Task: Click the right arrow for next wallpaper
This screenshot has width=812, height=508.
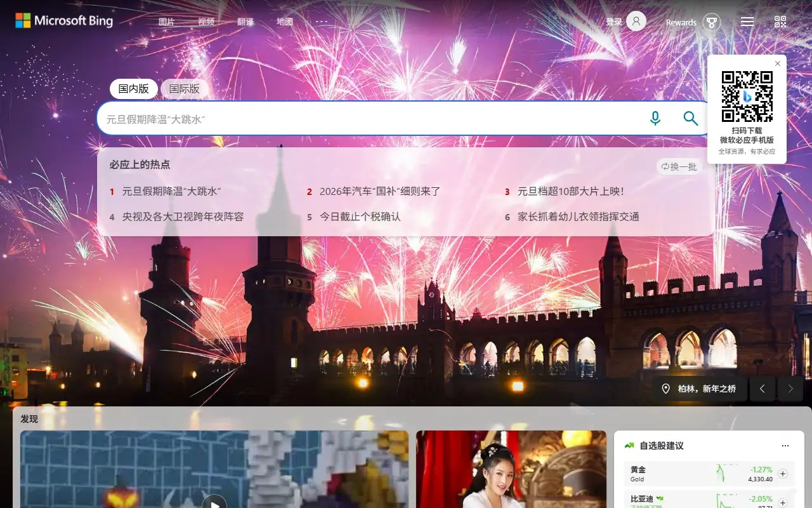Action: coord(790,389)
